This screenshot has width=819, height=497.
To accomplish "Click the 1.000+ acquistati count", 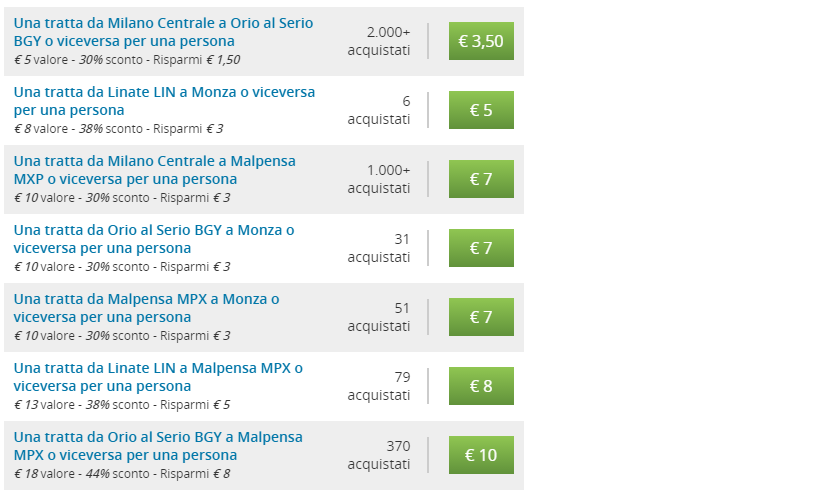I will coord(379,179).
